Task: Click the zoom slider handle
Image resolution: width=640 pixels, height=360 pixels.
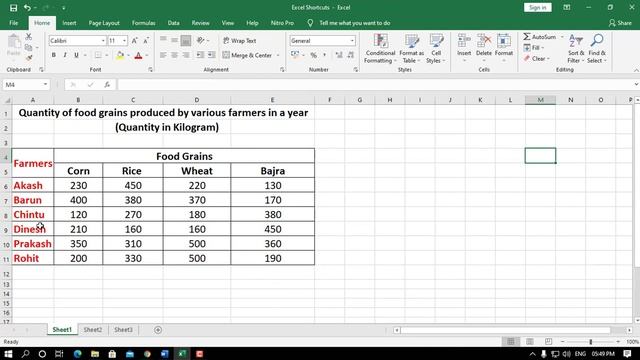Action: (591, 342)
